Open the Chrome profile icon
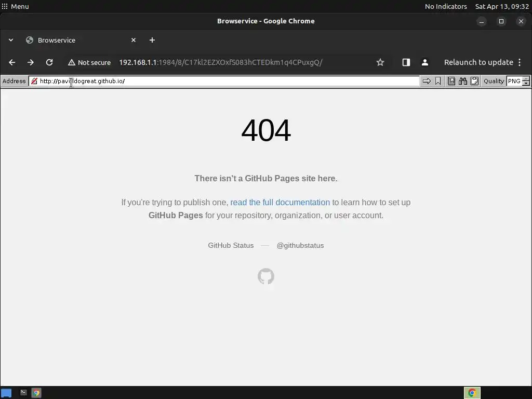Screen dimensions: 532x399 (x=425, y=62)
